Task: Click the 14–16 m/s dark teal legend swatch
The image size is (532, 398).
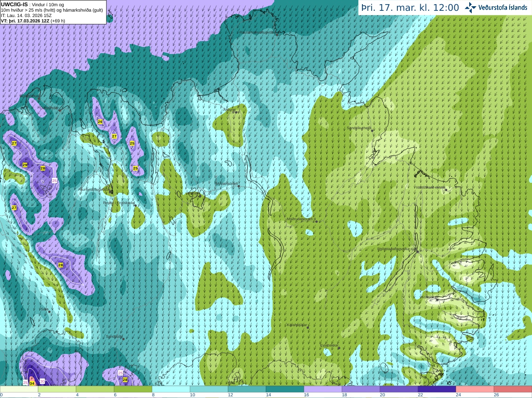Action: [285, 389]
